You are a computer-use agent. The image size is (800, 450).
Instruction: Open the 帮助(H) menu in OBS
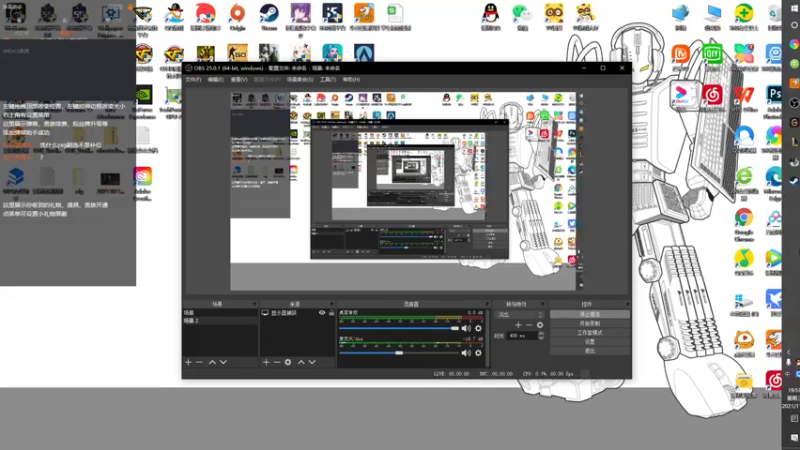351,80
